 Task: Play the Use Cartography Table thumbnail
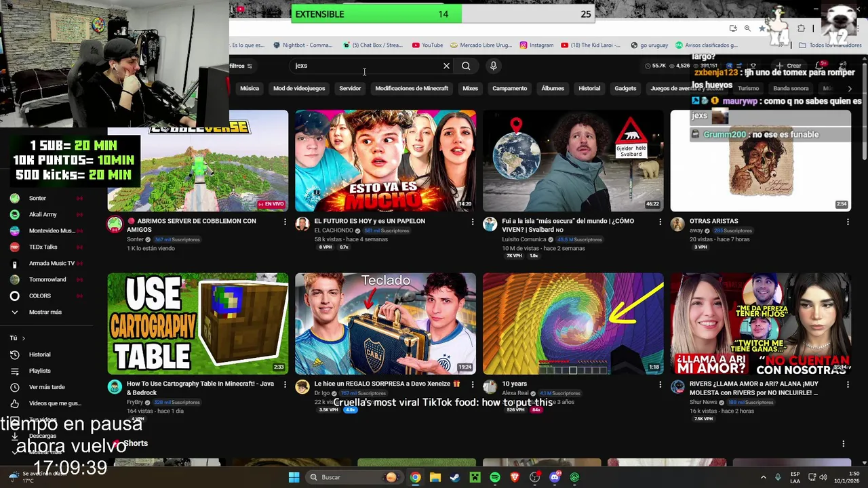pyautogui.click(x=197, y=323)
